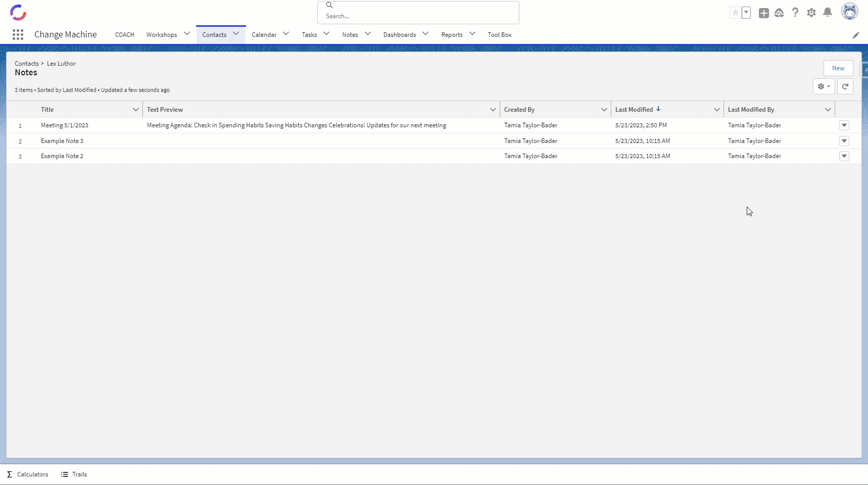Sort by the Last Modified By column header

point(751,110)
